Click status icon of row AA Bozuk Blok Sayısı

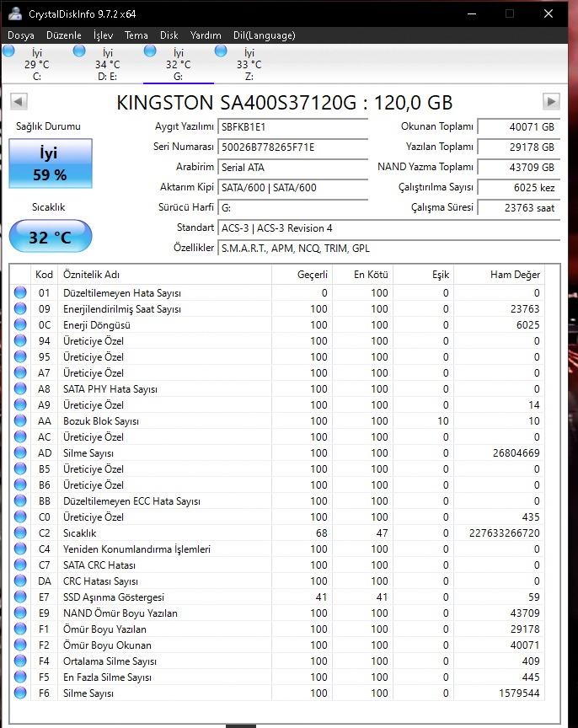click(x=20, y=420)
